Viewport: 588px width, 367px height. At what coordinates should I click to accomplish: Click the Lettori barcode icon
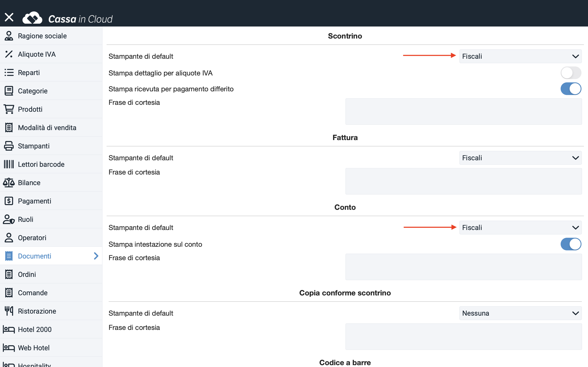[x=9, y=164]
